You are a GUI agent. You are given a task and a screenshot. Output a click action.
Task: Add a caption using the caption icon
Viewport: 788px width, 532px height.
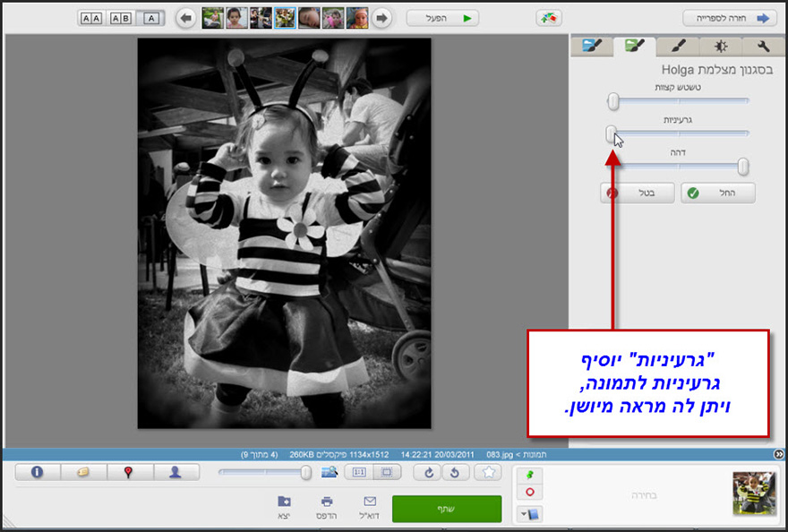(82, 472)
